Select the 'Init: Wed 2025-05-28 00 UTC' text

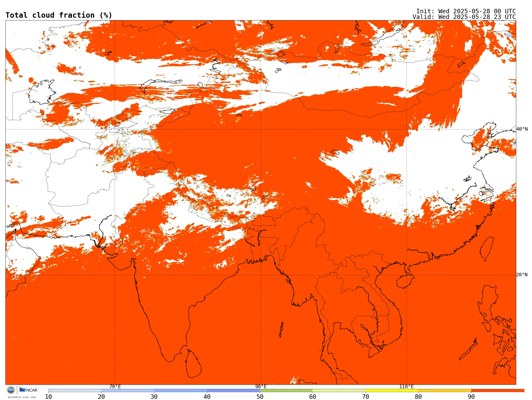(x=466, y=11)
